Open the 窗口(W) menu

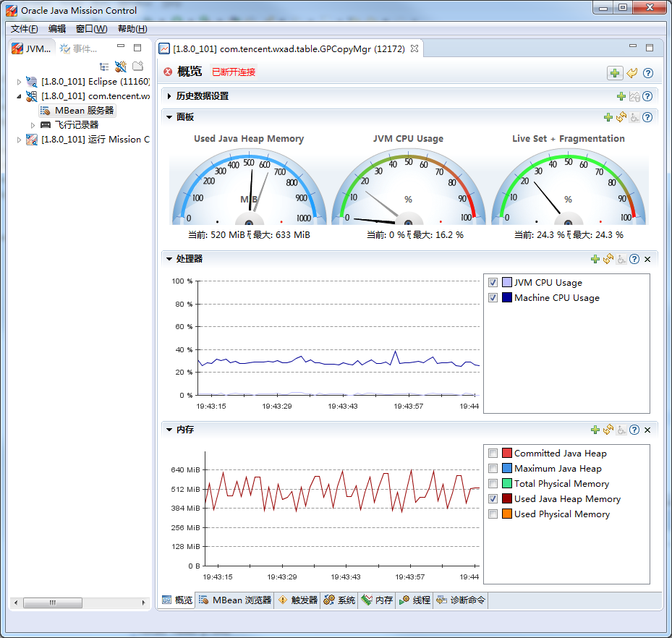click(x=91, y=29)
